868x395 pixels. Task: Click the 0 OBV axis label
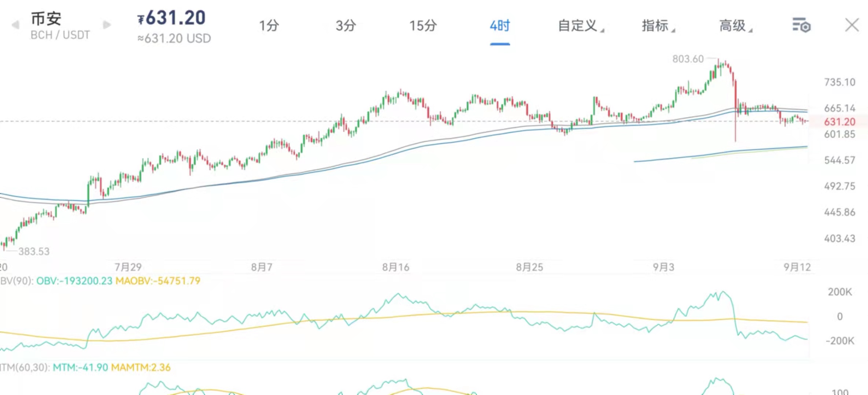pos(840,317)
